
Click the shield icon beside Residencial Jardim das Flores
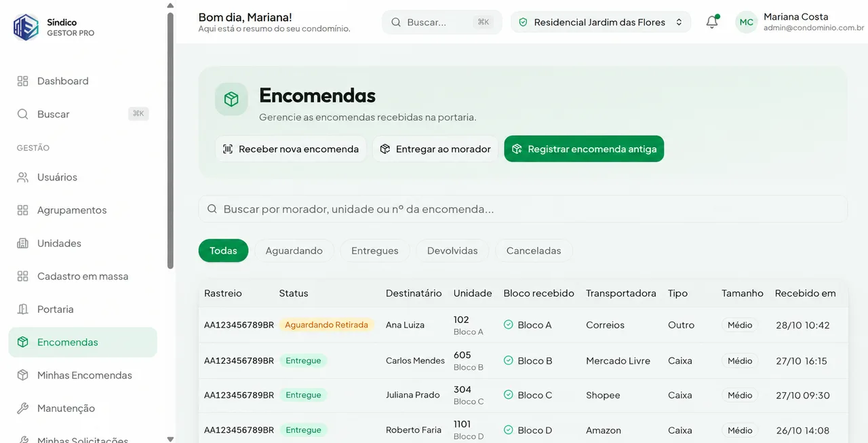(x=523, y=22)
